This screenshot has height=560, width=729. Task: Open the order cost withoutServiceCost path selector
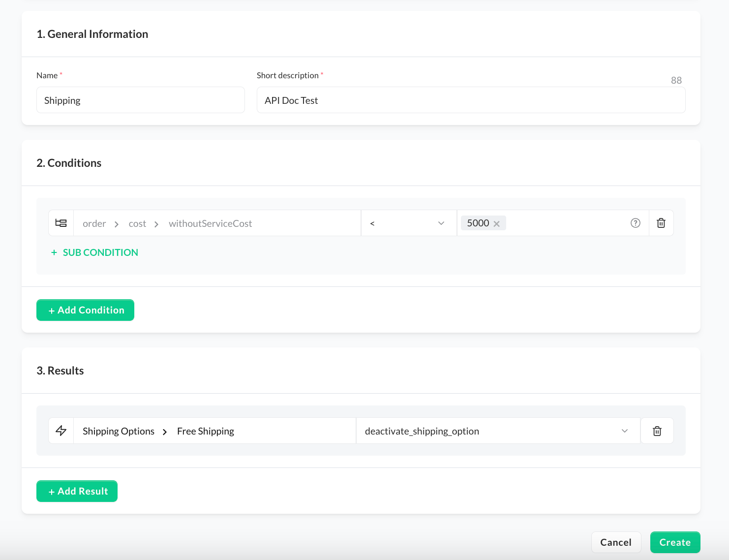[x=216, y=223]
